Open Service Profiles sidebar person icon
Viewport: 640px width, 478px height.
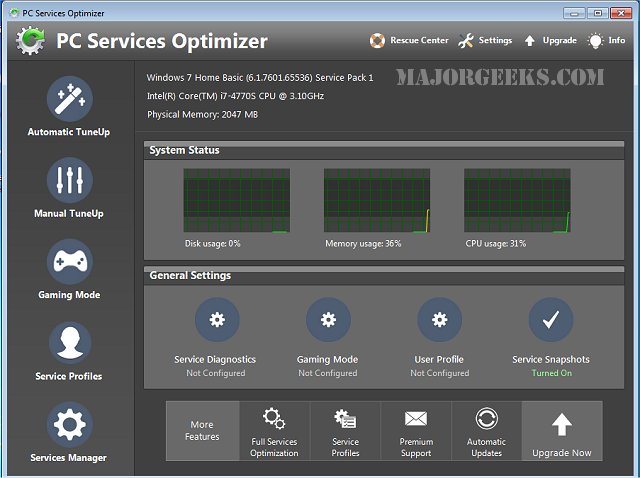pos(70,343)
